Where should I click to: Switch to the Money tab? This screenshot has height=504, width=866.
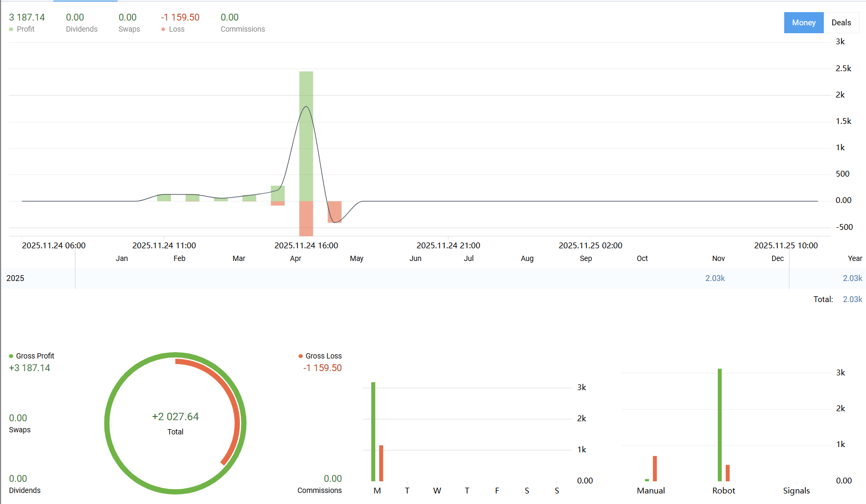coord(803,23)
